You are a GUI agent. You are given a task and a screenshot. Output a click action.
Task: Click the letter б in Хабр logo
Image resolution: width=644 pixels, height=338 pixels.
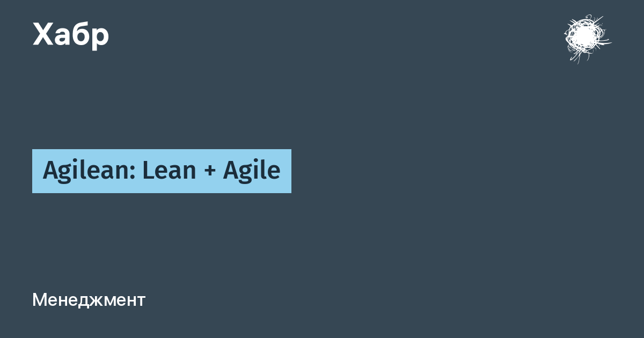point(81,34)
